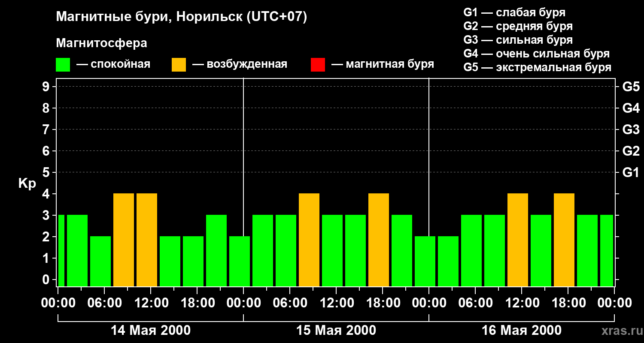
Task: Click the orange 'возбужденная' legend swatch
Action: tap(179, 65)
